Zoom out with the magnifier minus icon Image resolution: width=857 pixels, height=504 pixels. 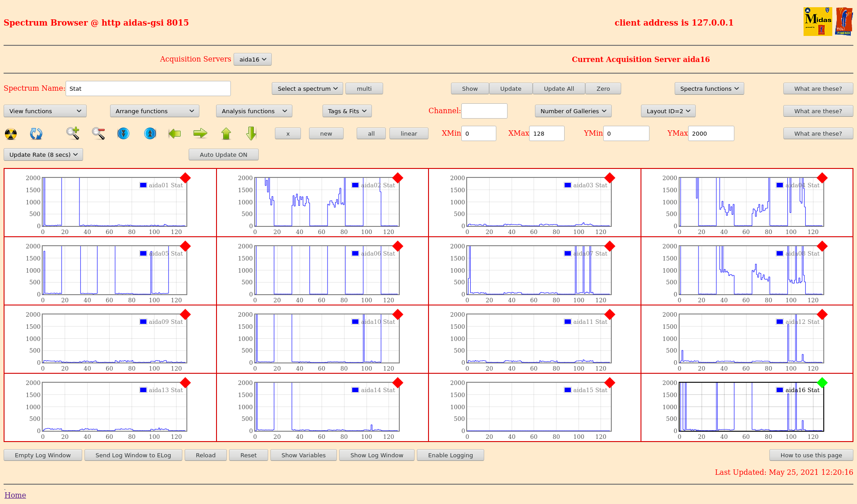click(x=98, y=133)
